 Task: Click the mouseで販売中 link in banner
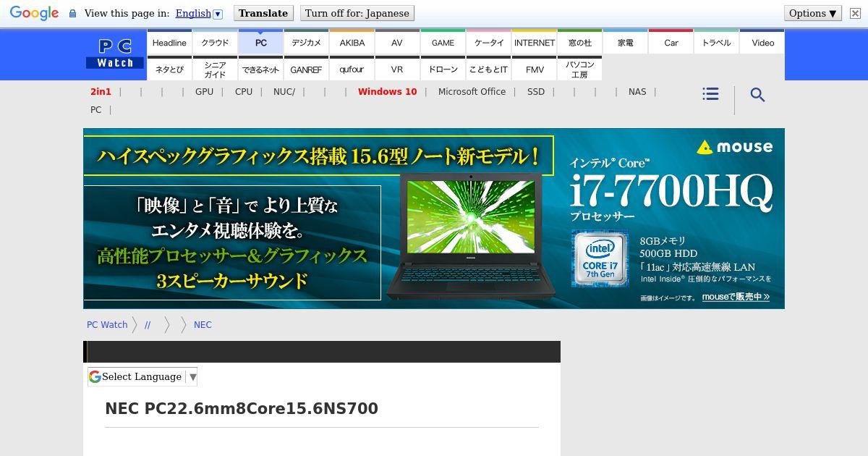pyautogui.click(x=735, y=297)
